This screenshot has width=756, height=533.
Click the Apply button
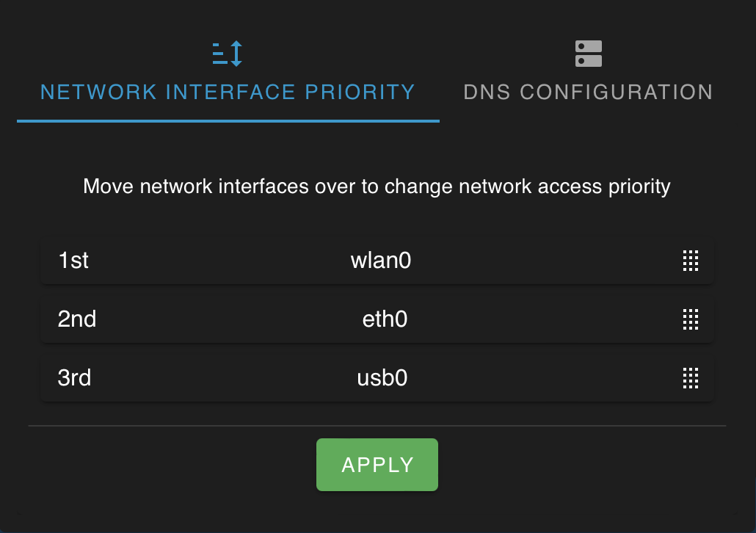tap(377, 464)
